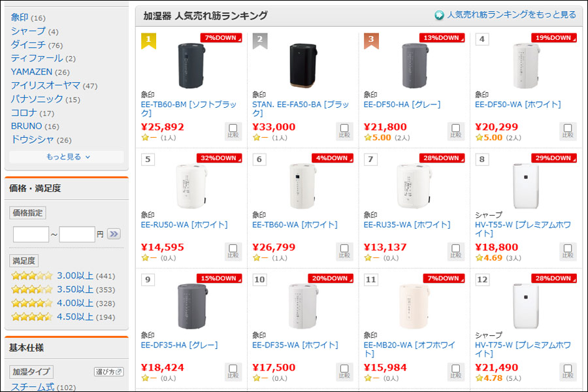Click the gold rank 1 badge
Image resolution: width=588 pixels, height=392 pixels.
pyautogui.click(x=149, y=41)
